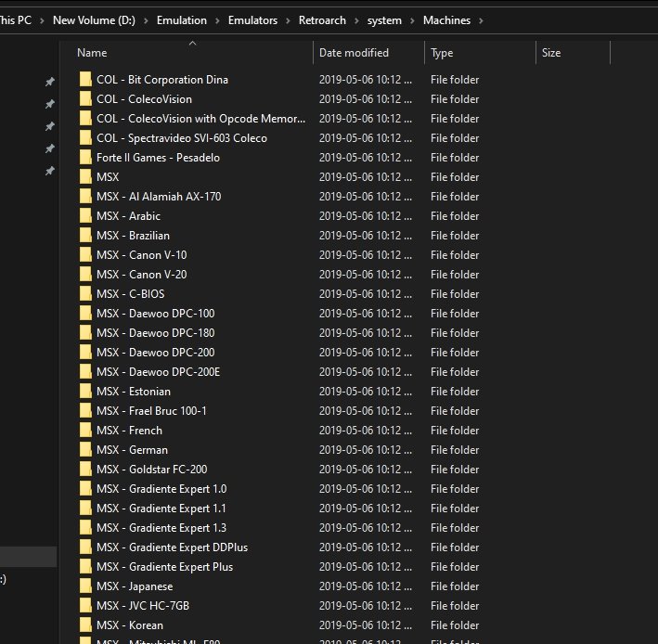Click the MSX - Estonian folder icon

(85, 391)
